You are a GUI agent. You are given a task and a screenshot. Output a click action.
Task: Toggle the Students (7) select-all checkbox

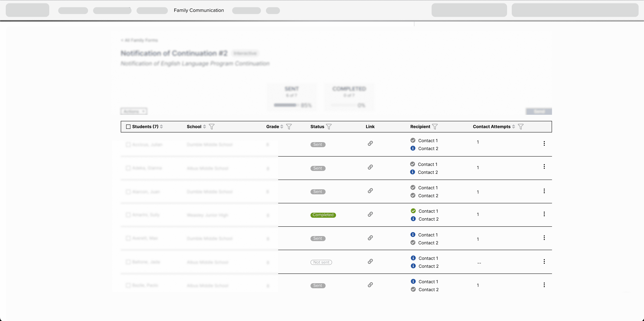coord(128,127)
